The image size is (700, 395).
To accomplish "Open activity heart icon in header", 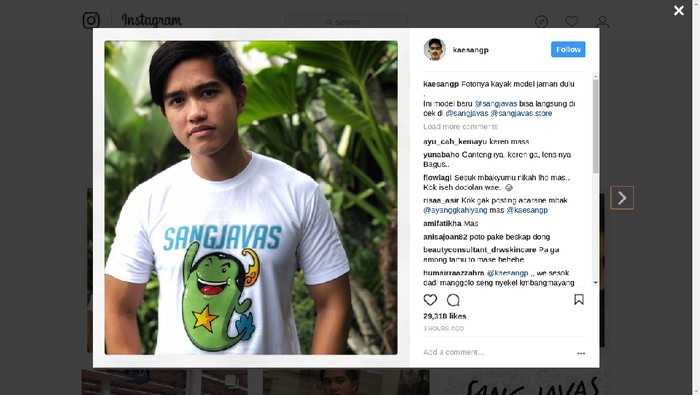I will pos(572,21).
